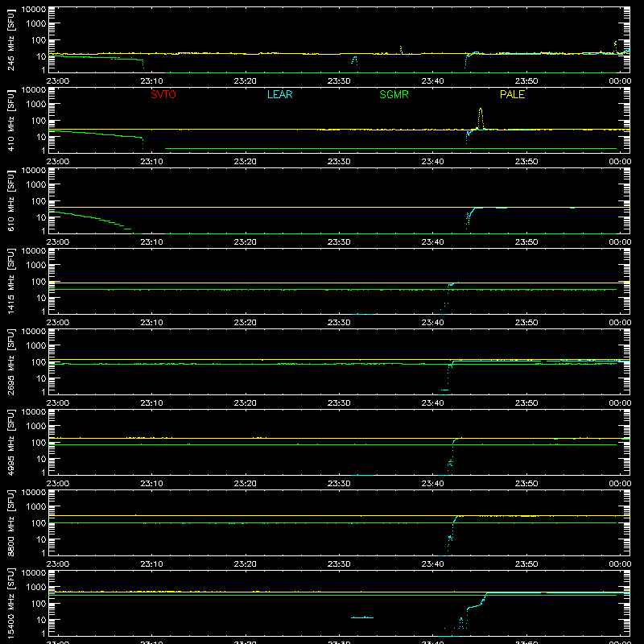Select the "1415 MHz [SFU]" axis title
This screenshot has height=644, width=644.
11,281
